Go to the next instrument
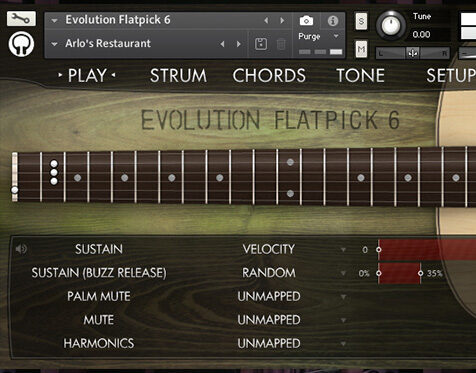Viewport: 476px width, 373px height. click(282, 21)
